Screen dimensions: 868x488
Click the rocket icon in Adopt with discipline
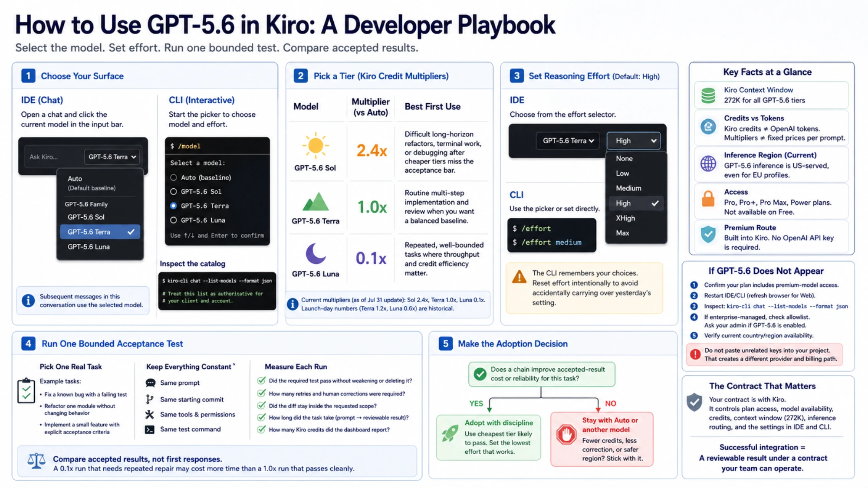point(450,433)
